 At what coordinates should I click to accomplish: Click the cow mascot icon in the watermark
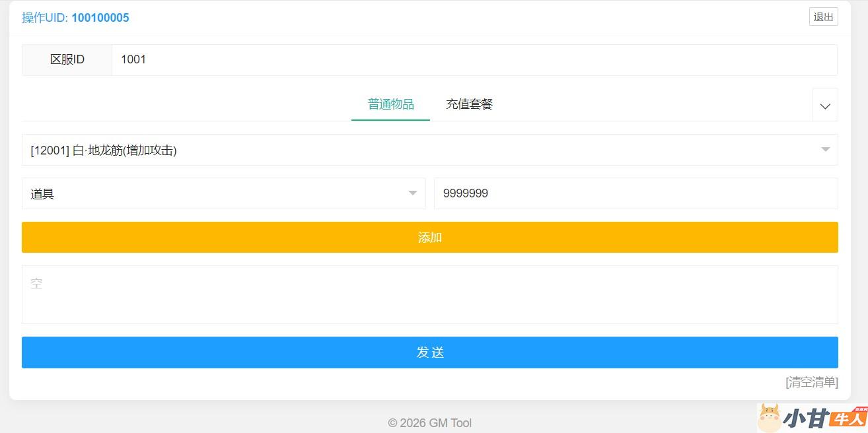coord(770,418)
